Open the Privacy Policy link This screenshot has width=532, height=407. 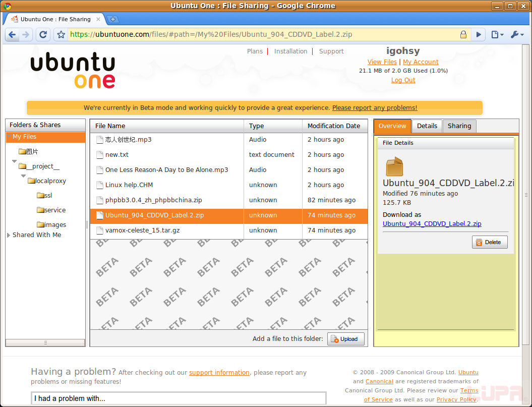456,399
